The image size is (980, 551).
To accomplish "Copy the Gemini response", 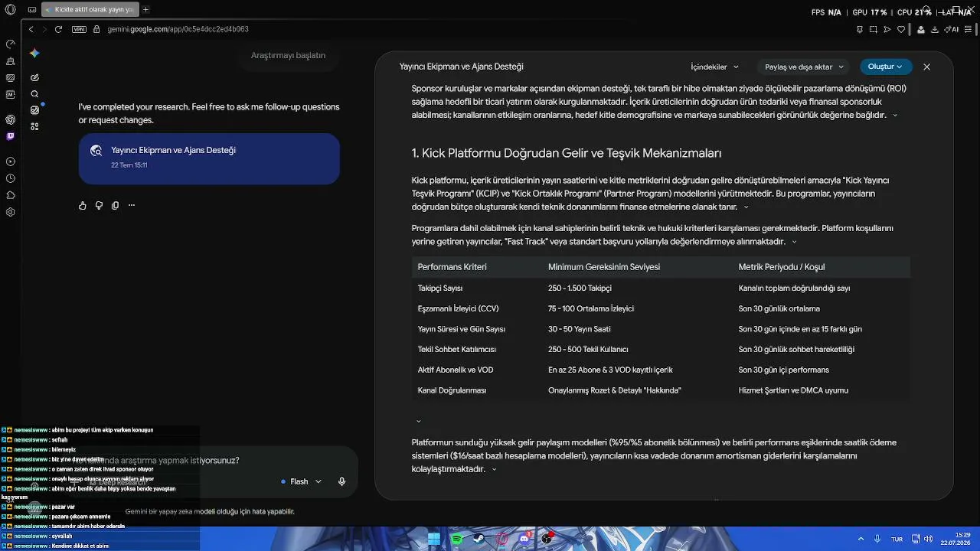I will click(115, 205).
